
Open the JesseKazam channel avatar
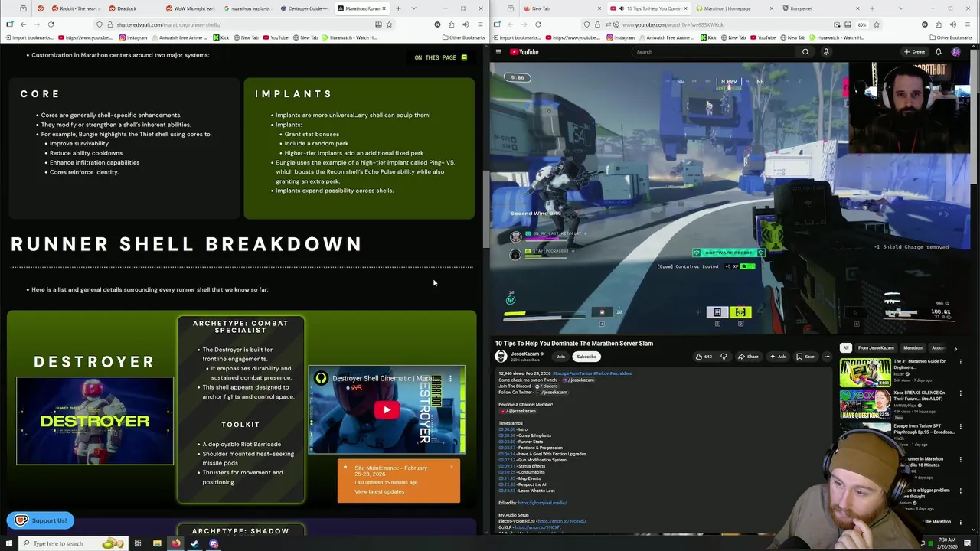(x=501, y=357)
